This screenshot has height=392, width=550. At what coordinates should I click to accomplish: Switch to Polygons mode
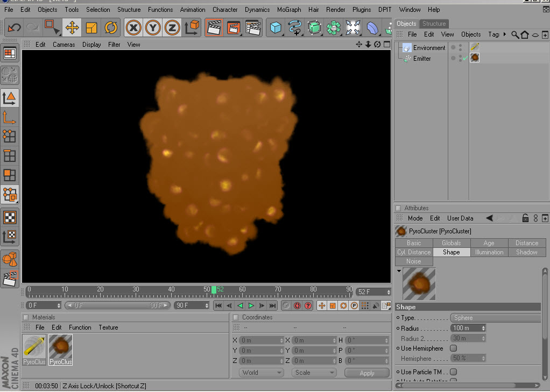pos(10,175)
